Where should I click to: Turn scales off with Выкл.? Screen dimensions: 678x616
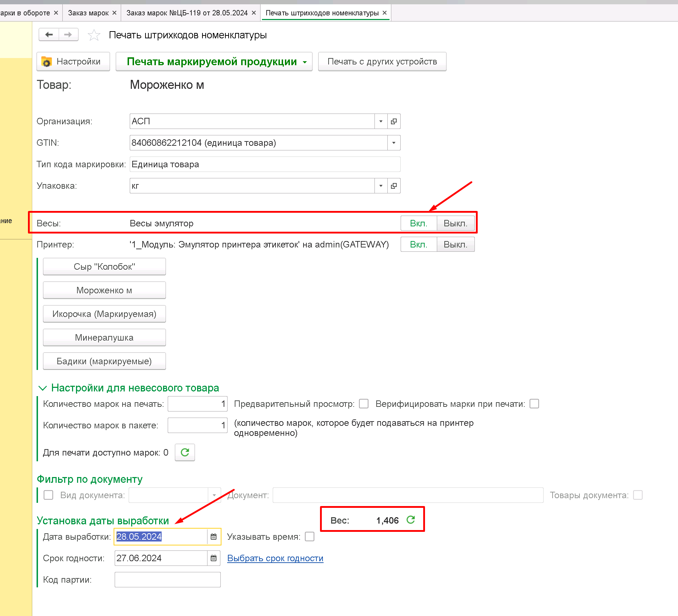pyautogui.click(x=455, y=223)
